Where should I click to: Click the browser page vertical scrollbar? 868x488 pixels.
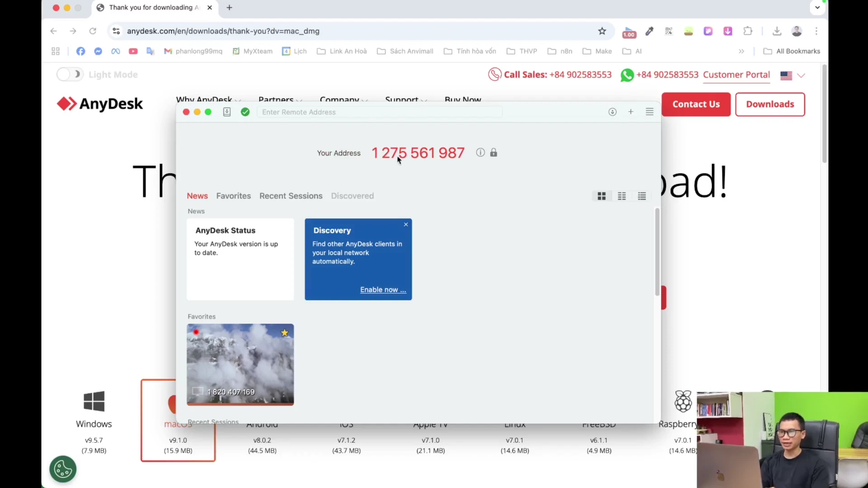[x=825, y=114]
